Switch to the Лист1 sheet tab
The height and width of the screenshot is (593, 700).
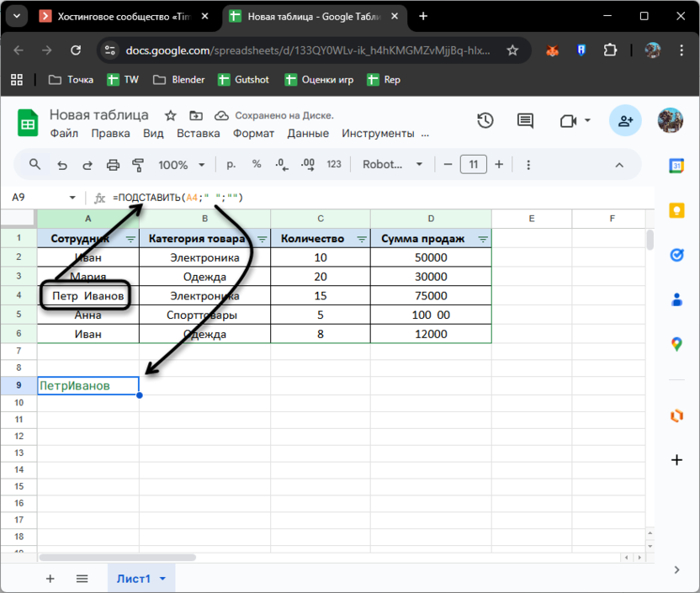pyautogui.click(x=134, y=579)
